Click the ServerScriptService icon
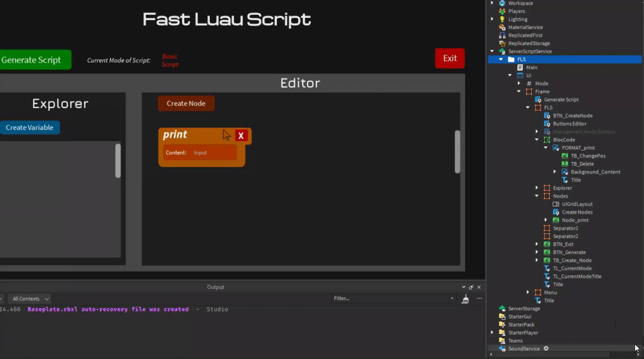This screenshot has height=359, width=644. click(x=502, y=51)
